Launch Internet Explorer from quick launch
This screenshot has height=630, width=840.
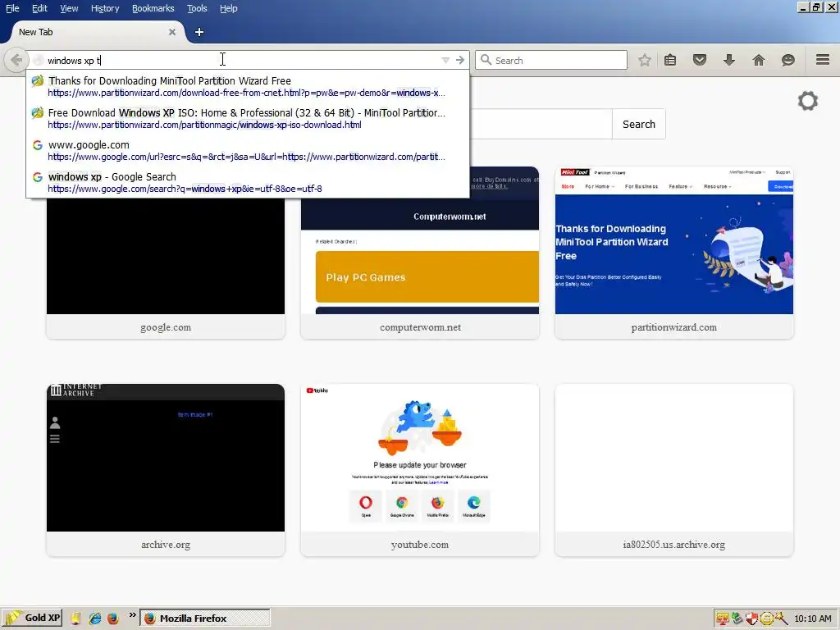click(95, 618)
